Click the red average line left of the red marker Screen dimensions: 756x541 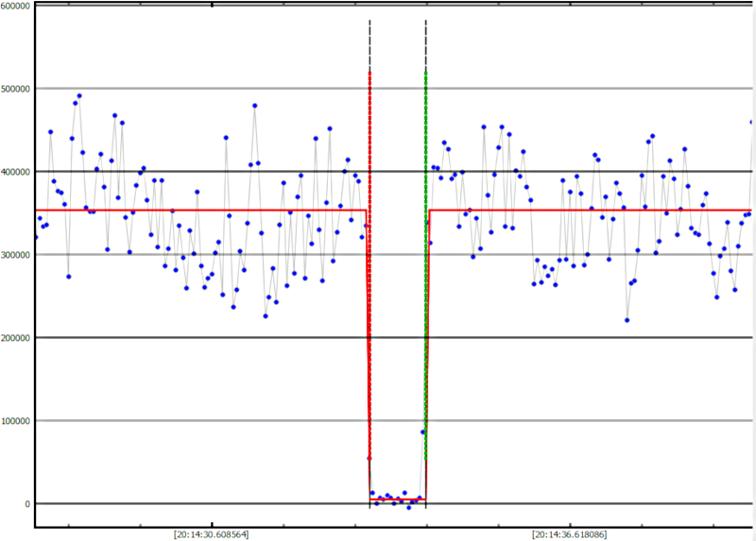click(x=189, y=210)
